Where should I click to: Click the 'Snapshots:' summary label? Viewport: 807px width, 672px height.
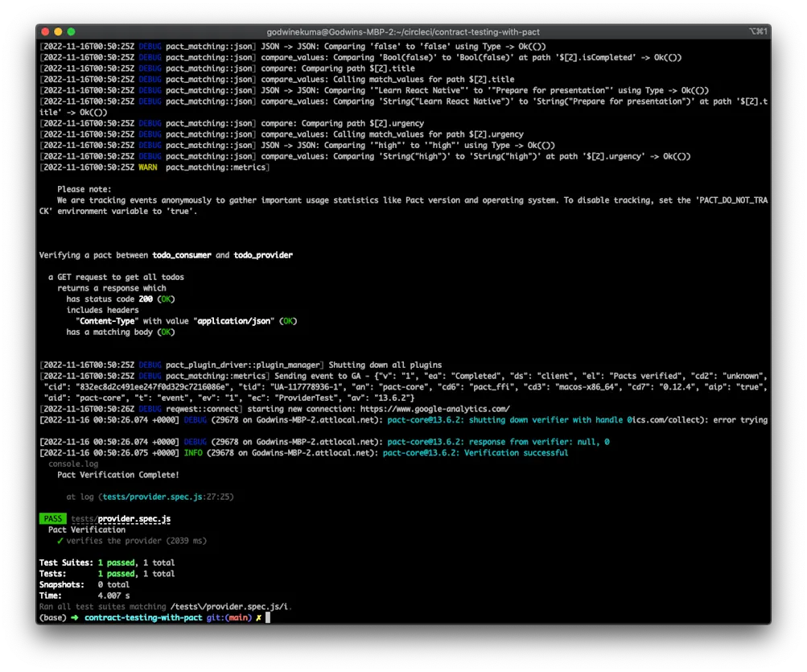(x=61, y=584)
